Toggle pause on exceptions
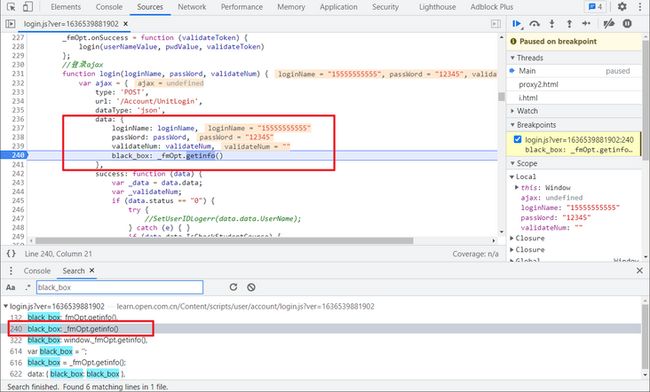The width and height of the screenshot is (650, 392). pos(627,24)
